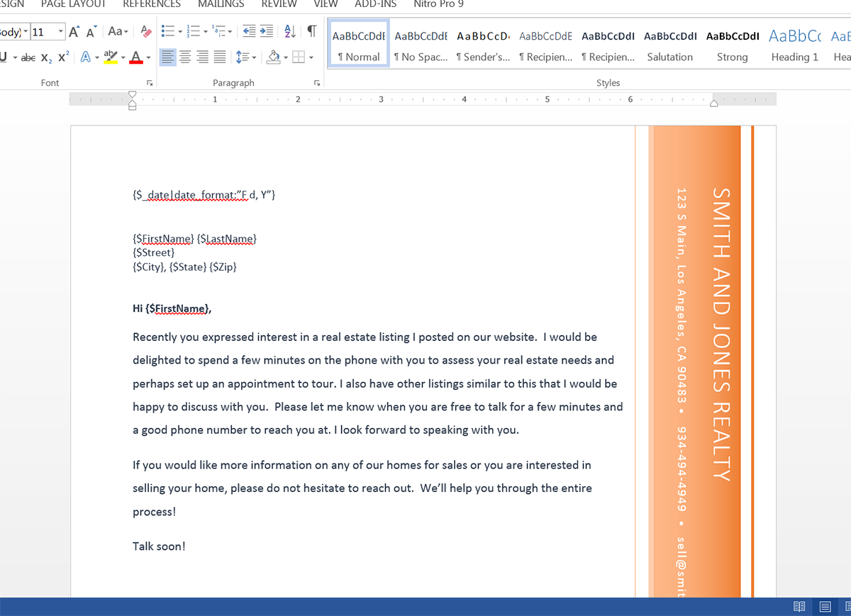Viewport: 851px width, 616px height.
Task: Open Nitro Pro 9 tab
Action: tap(439, 4)
